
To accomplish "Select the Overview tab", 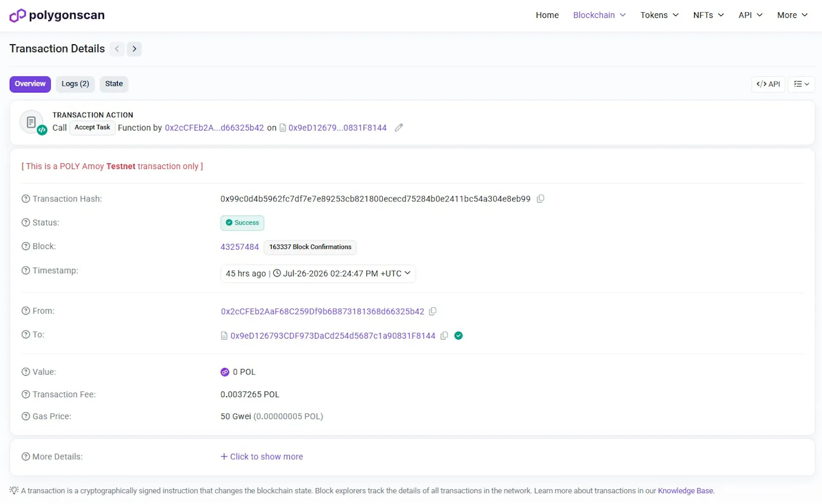I will [30, 84].
